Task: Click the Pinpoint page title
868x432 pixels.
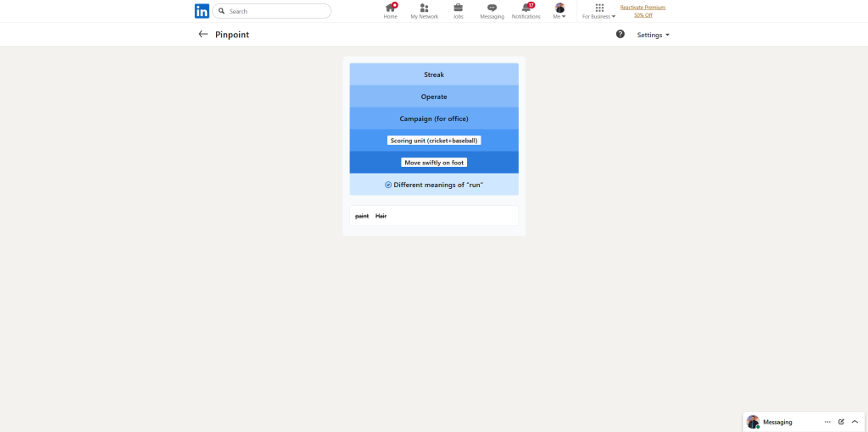Action: click(x=232, y=34)
